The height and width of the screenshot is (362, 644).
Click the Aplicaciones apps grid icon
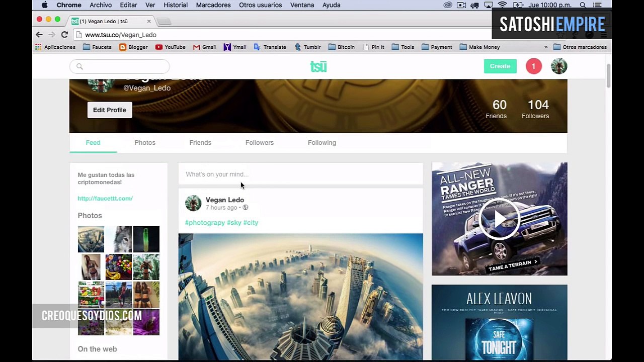point(38,47)
